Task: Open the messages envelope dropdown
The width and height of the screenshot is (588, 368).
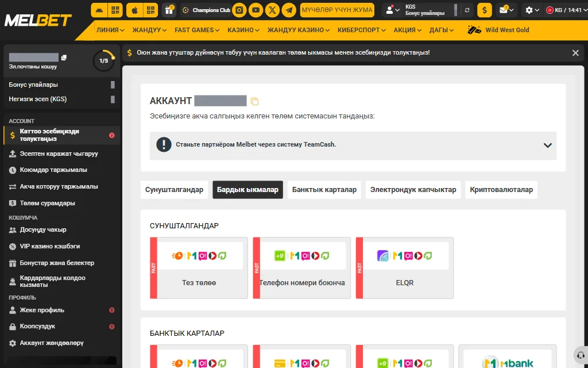Action: (506, 10)
